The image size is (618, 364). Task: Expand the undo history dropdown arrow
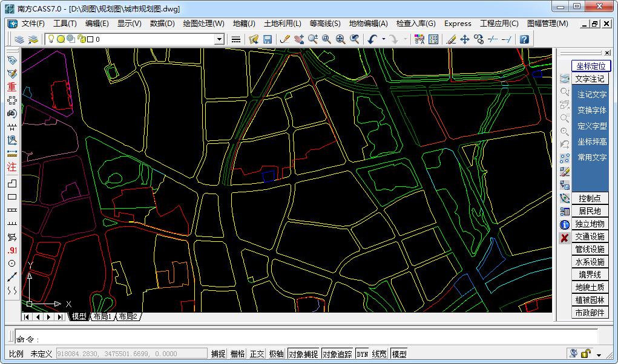click(x=383, y=39)
